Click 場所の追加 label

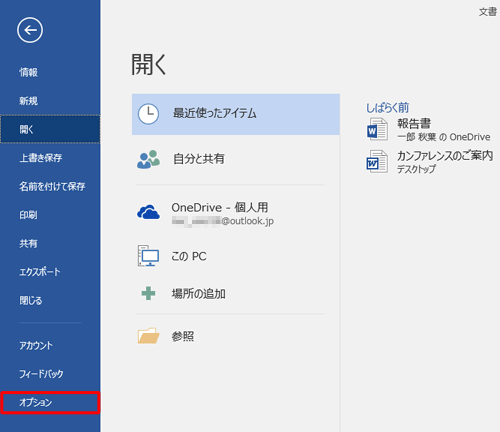coord(198,294)
